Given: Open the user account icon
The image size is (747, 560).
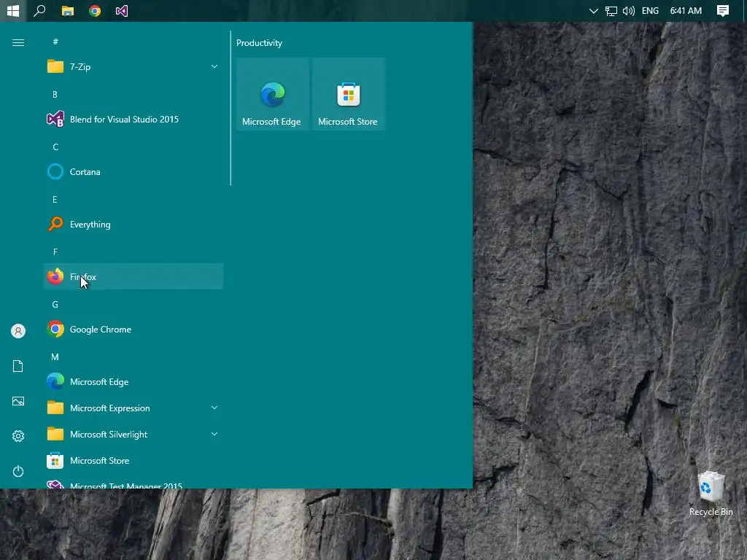Looking at the screenshot, I should 18,331.
